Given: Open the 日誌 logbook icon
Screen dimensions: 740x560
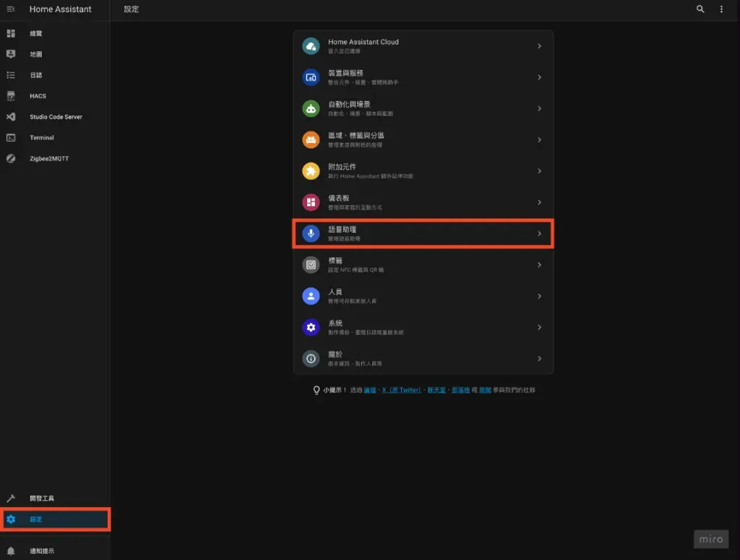Looking at the screenshot, I should point(10,74).
